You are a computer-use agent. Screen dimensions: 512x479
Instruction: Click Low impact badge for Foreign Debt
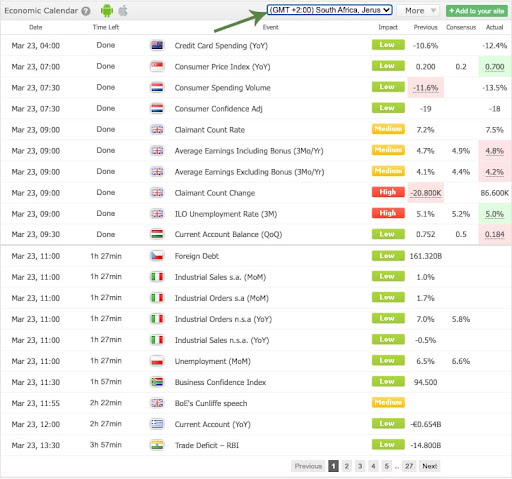pyautogui.click(x=388, y=256)
